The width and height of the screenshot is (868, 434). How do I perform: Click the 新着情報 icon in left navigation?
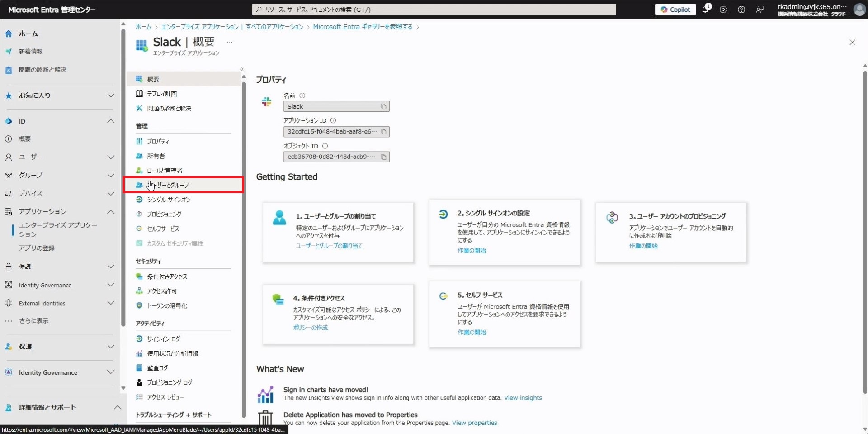pos(9,52)
